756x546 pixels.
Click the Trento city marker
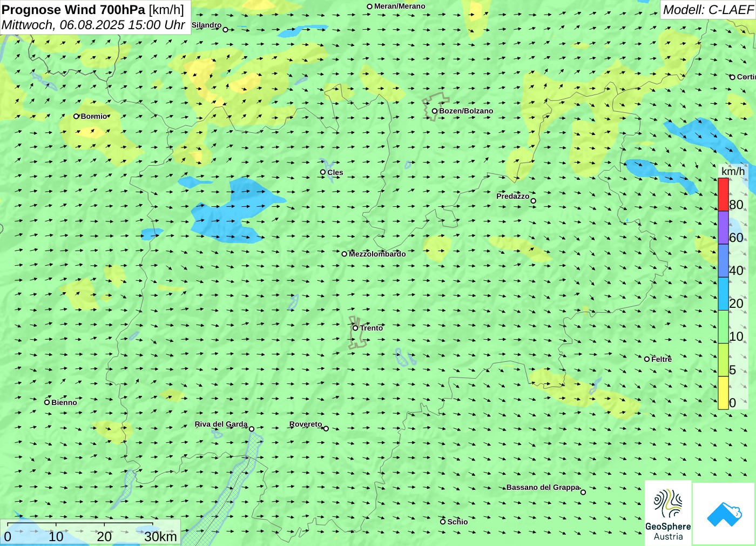[355, 328]
